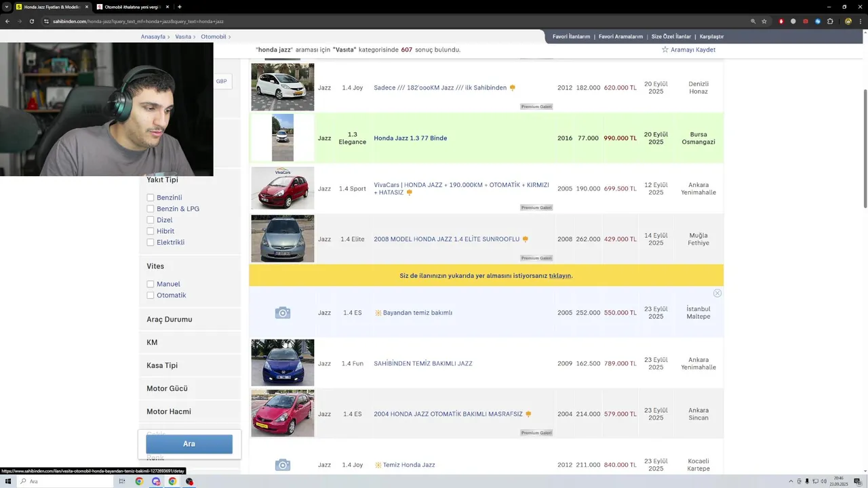Check the Otomatik gearbox checkbox
868x488 pixels.
pos(151,296)
